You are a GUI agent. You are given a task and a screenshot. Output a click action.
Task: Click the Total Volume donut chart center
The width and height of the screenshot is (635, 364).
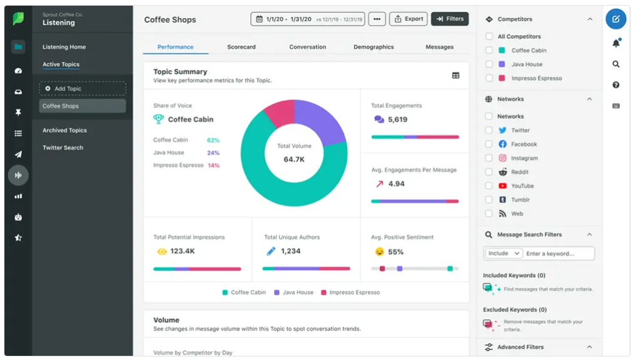294,153
